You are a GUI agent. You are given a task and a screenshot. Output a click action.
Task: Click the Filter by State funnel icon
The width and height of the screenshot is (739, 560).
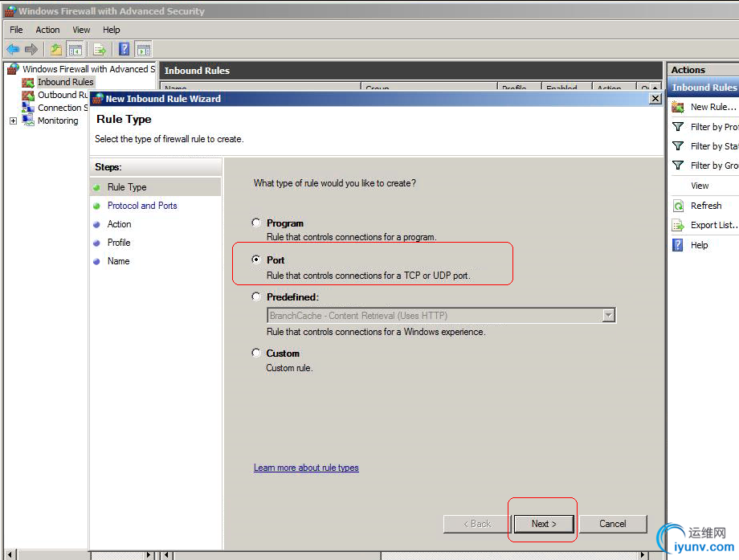[678, 146]
